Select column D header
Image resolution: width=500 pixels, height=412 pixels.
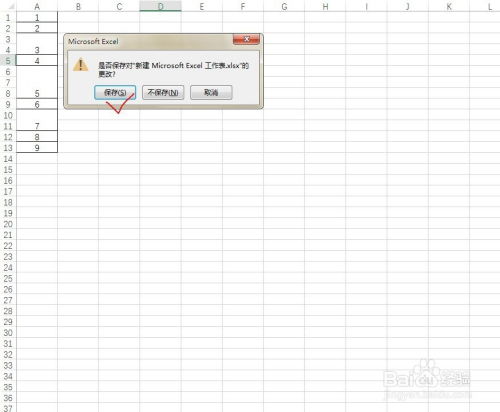click(x=161, y=6)
